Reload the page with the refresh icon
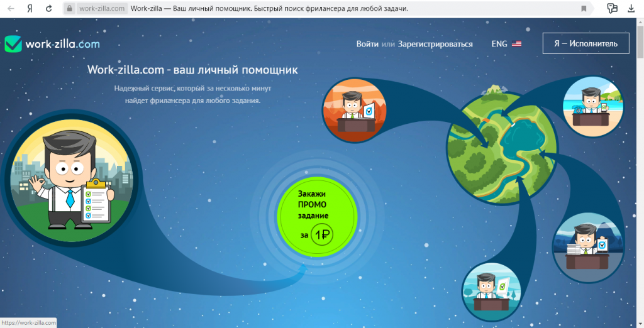 (48, 9)
